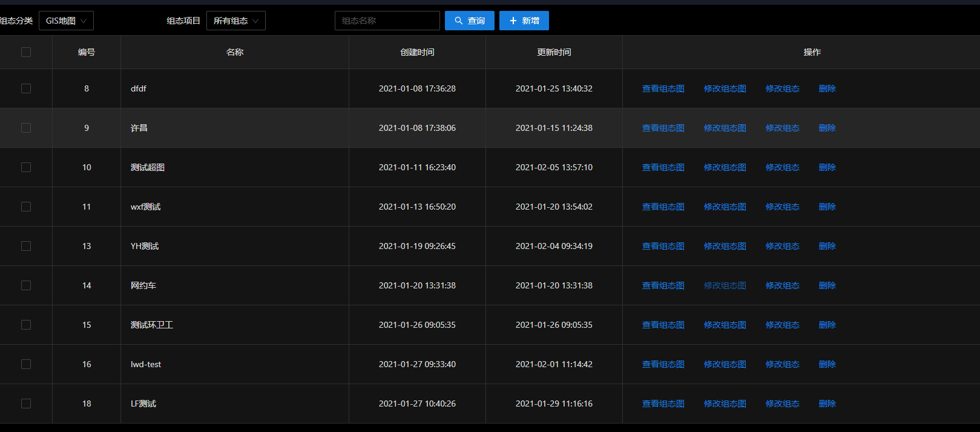Check the row checkbox for dfdf
Image resolution: width=980 pixels, height=432 pixels.
pos(26,88)
